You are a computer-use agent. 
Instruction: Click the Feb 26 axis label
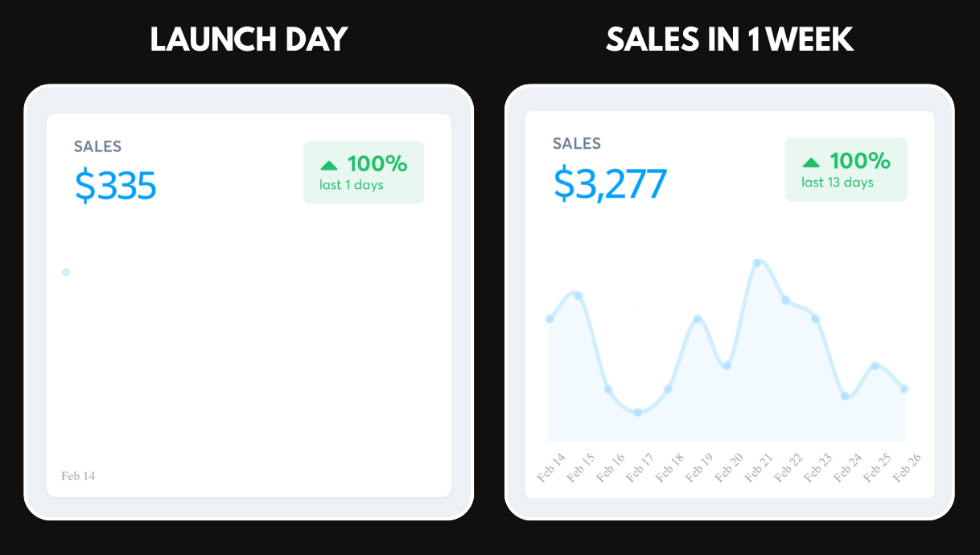pyautogui.click(x=907, y=468)
